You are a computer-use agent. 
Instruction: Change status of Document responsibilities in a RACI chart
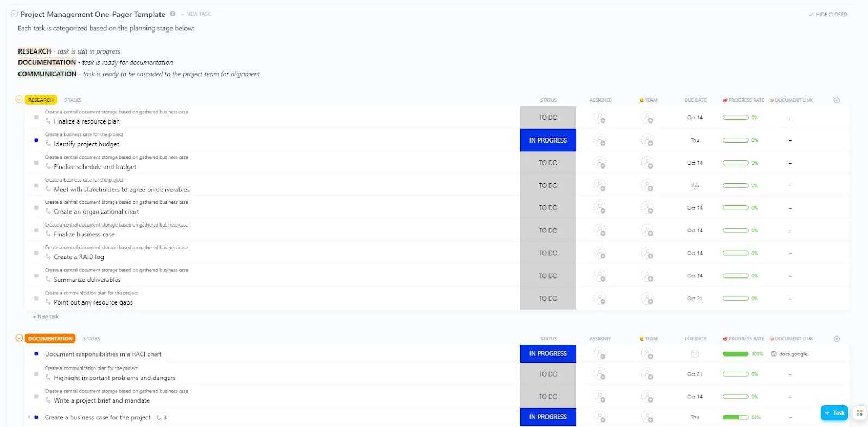[548, 353]
